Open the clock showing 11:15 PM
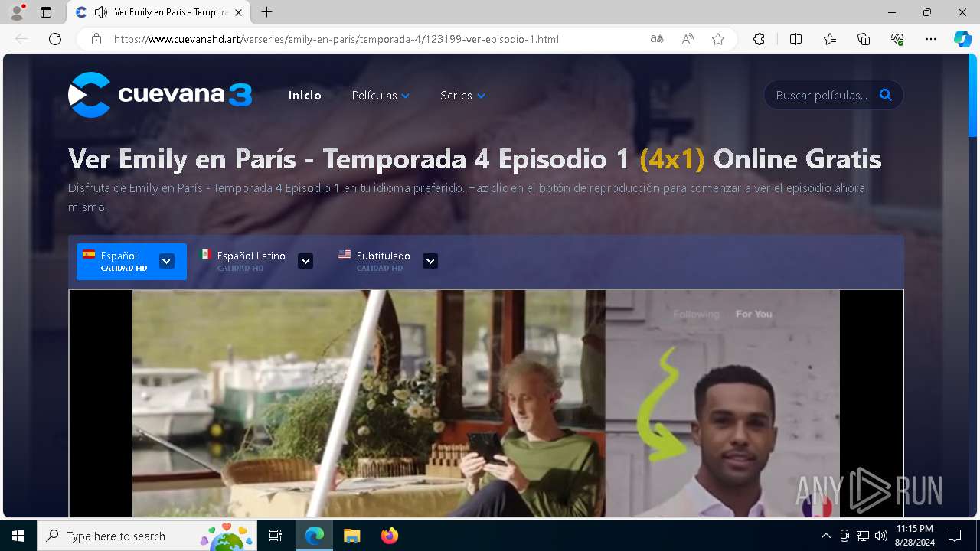 coord(915,536)
